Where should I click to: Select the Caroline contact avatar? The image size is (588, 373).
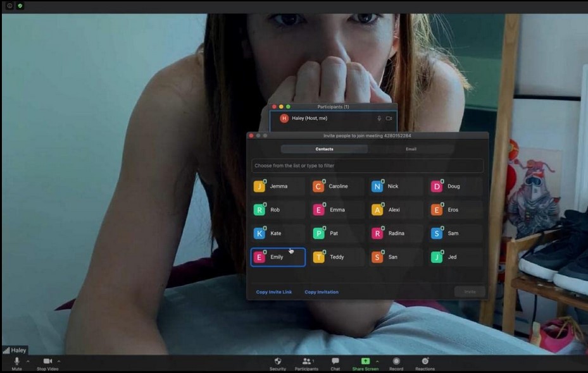318,186
